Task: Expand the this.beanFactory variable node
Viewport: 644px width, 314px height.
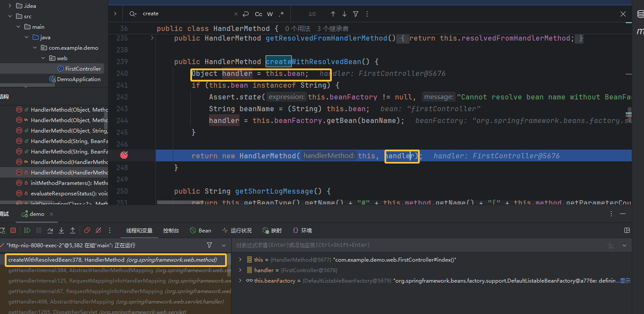Action: [240, 281]
